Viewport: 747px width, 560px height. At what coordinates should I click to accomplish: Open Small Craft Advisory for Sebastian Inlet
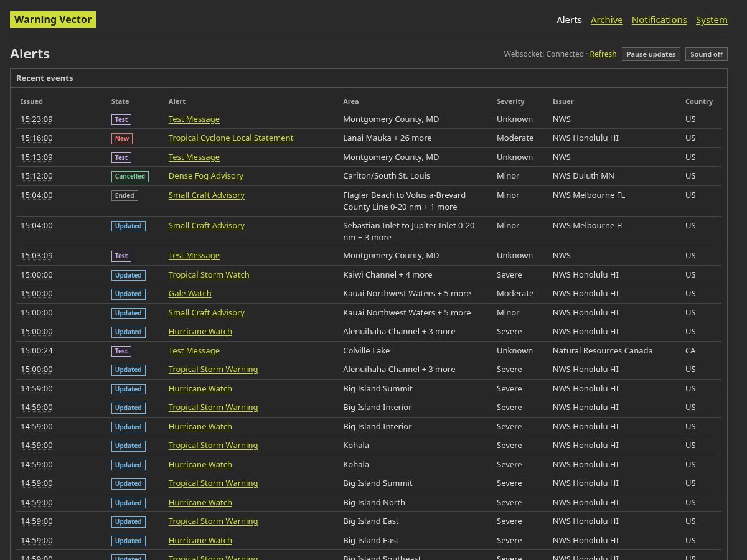pos(207,226)
